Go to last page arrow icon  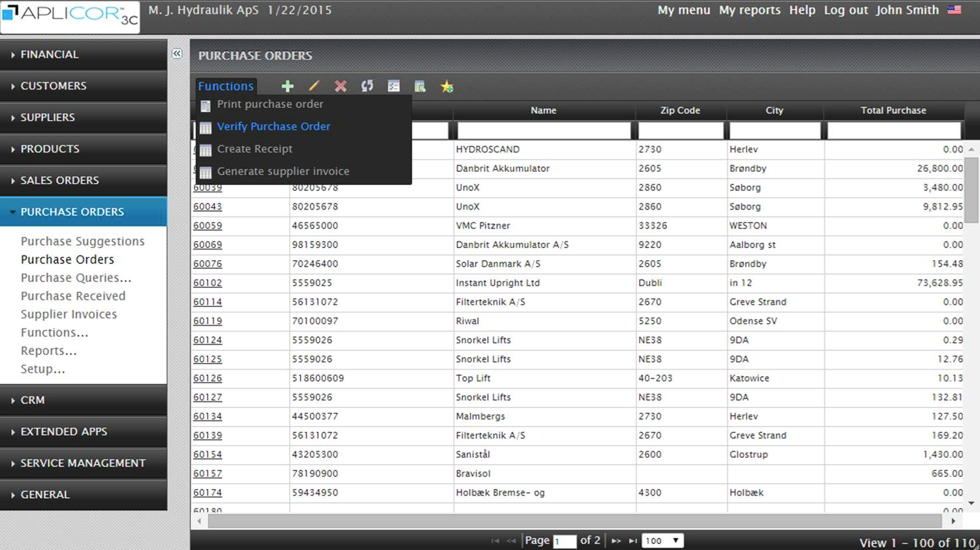pos(632,541)
